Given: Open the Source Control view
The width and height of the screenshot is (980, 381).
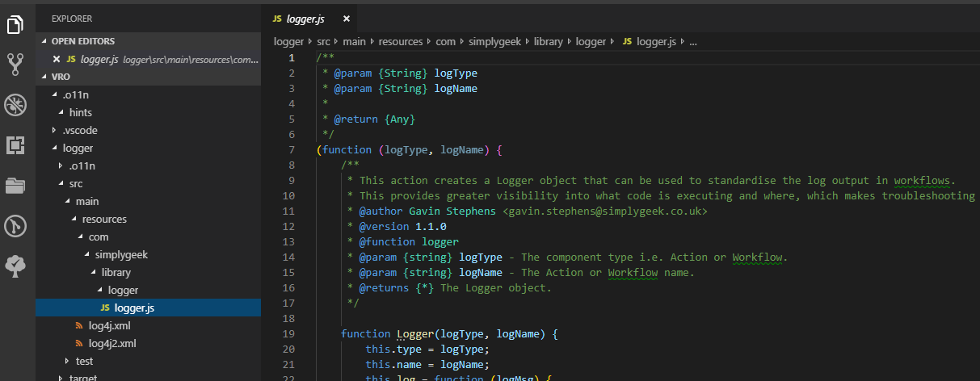Looking at the screenshot, I should coord(15,65).
